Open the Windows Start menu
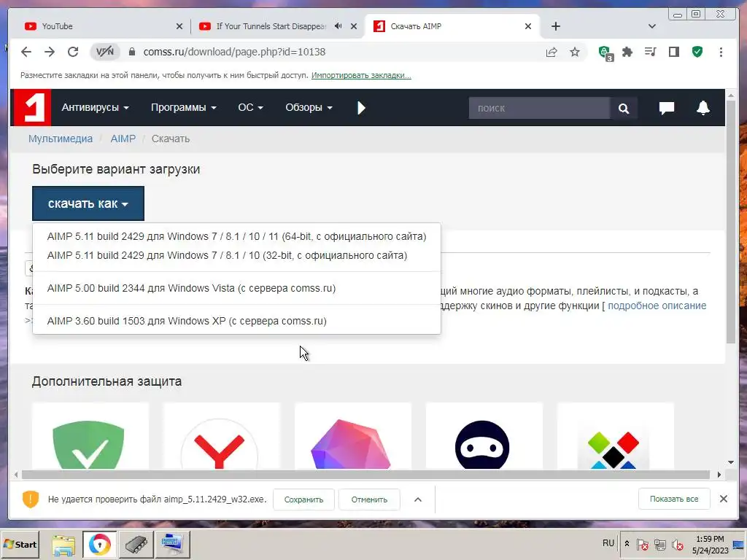This screenshot has width=747, height=560. click(x=20, y=544)
